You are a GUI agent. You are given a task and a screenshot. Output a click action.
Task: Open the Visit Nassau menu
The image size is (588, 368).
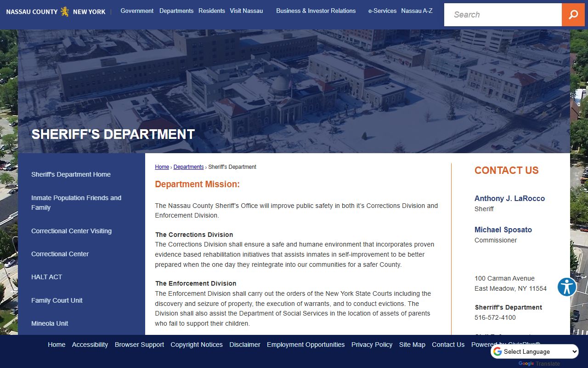click(x=246, y=11)
